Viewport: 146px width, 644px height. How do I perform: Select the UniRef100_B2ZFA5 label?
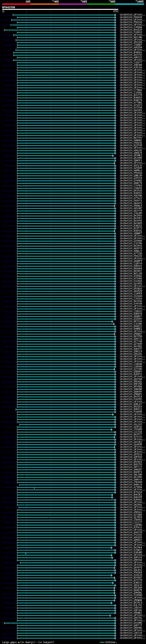(x=131, y=145)
